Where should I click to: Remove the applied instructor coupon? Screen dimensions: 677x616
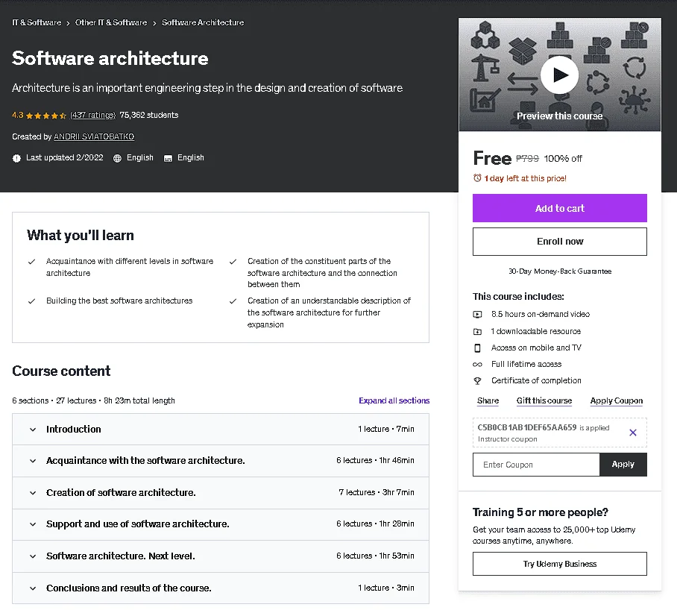(633, 433)
